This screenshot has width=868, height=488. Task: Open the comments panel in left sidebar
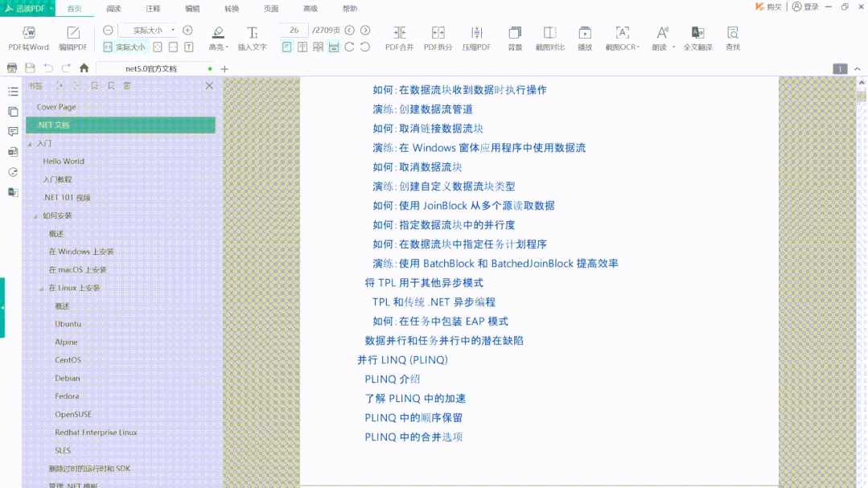click(13, 131)
